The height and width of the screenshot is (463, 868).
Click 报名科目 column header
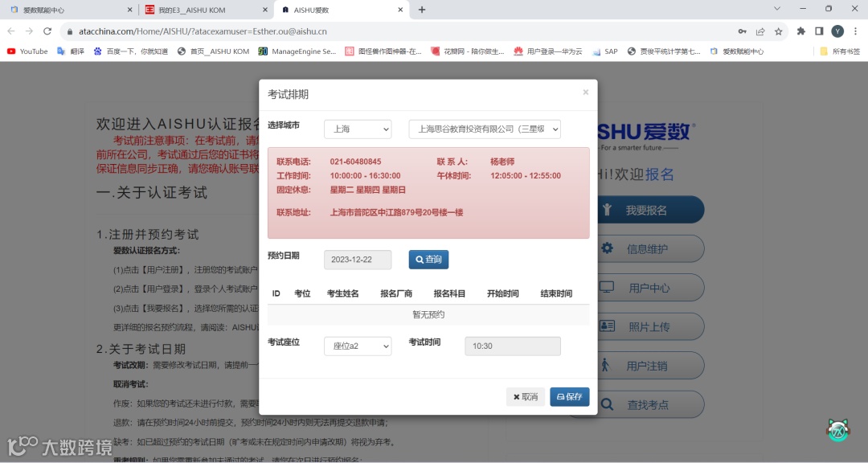point(449,293)
